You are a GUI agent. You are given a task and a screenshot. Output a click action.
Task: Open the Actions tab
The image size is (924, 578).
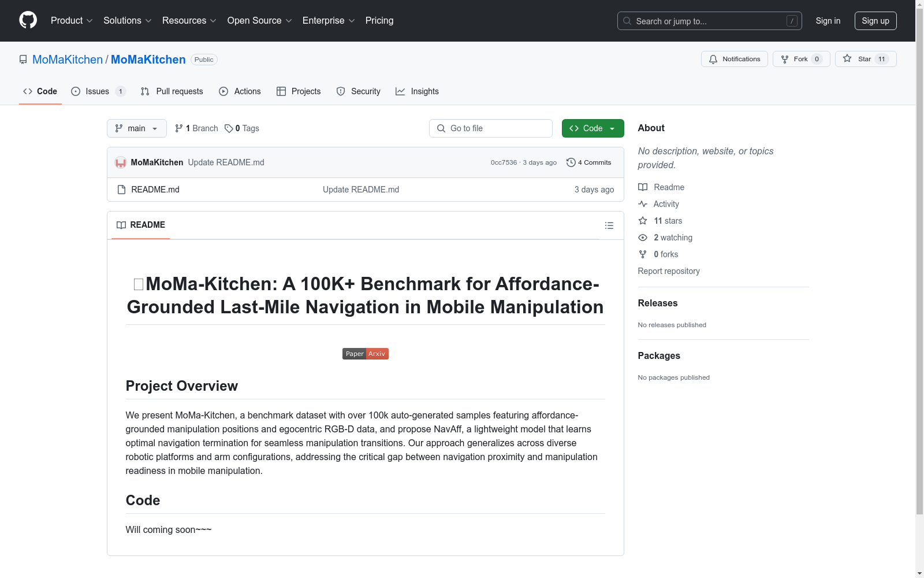pos(240,91)
